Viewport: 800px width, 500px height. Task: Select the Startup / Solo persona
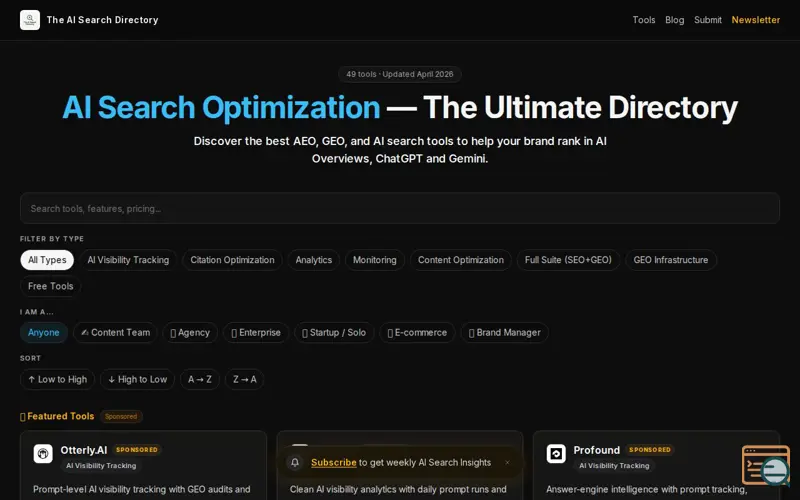[x=334, y=333]
